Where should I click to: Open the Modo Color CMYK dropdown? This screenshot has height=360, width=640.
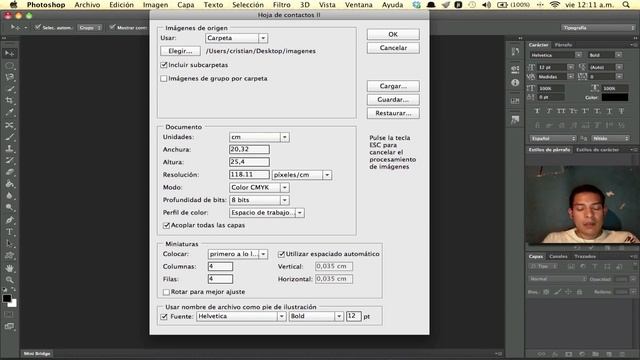click(259, 187)
